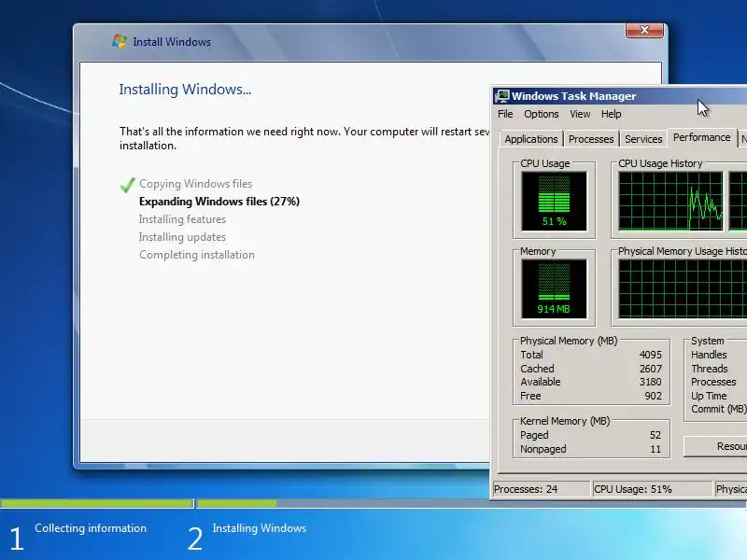Image resolution: width=747 pixels, height=560 pixels.
Task: Click the 'Collecting information' stage label
Action: click(x=91, y=528)
